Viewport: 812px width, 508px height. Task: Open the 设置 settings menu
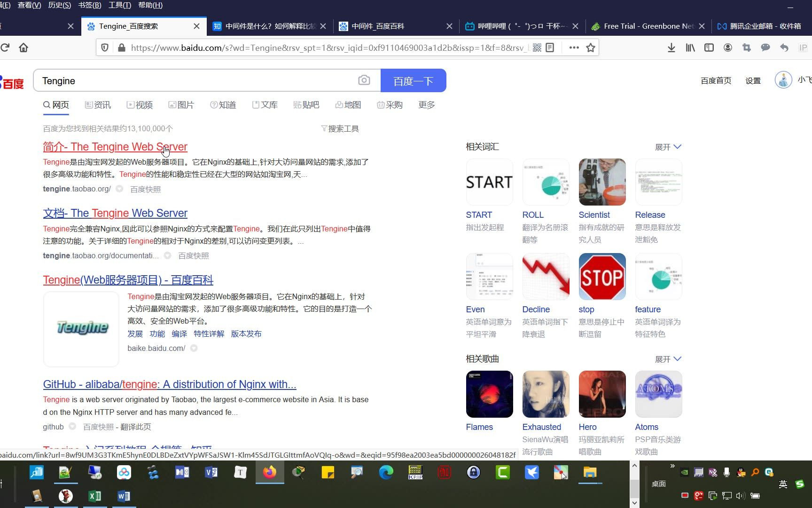(x=753, y=80)
